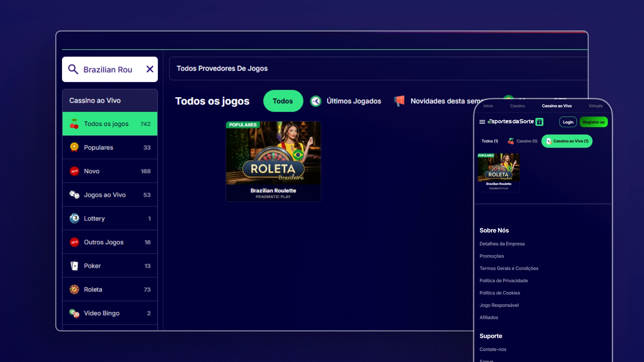Open the Jogos ao Vivo category

(x=110, y=195)
